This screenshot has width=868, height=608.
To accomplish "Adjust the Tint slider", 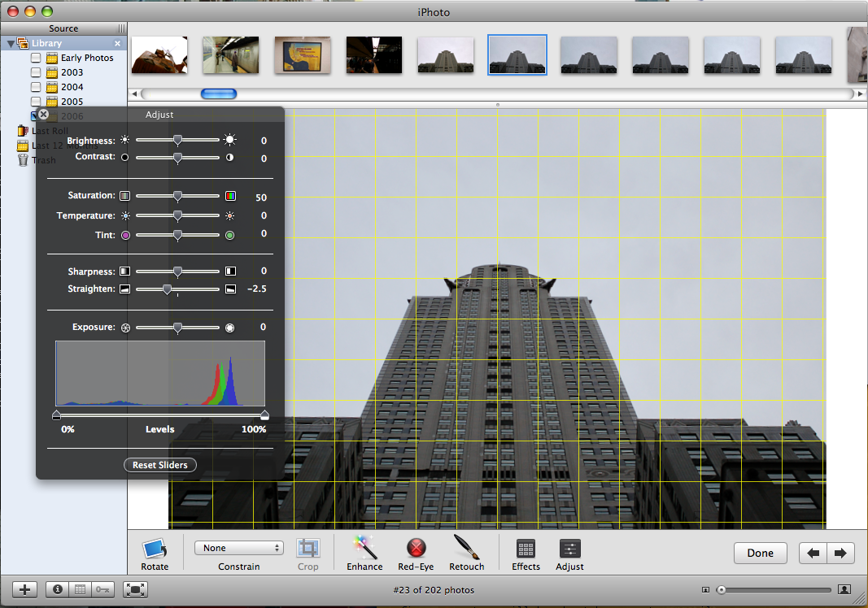I will coord(177,235).
